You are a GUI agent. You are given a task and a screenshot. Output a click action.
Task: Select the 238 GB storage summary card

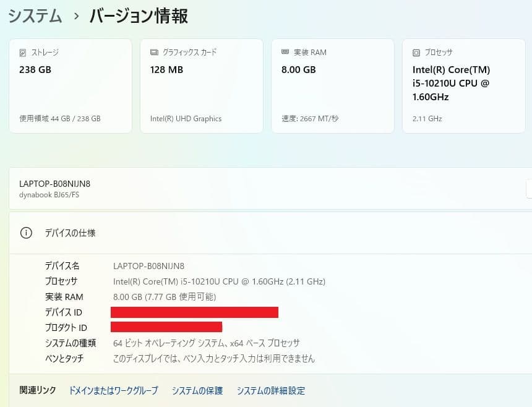point(70,85)
